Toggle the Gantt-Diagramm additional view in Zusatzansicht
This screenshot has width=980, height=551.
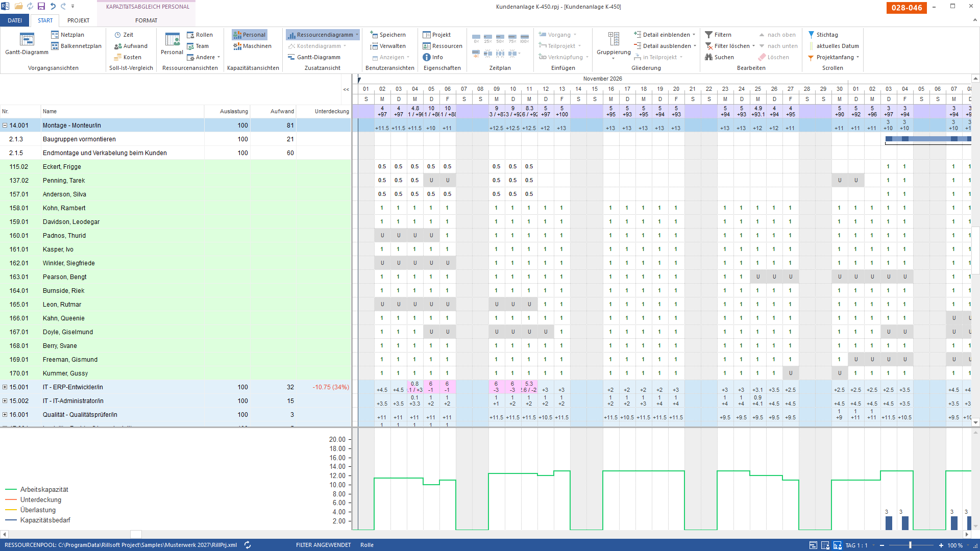[x=314, y=57]
